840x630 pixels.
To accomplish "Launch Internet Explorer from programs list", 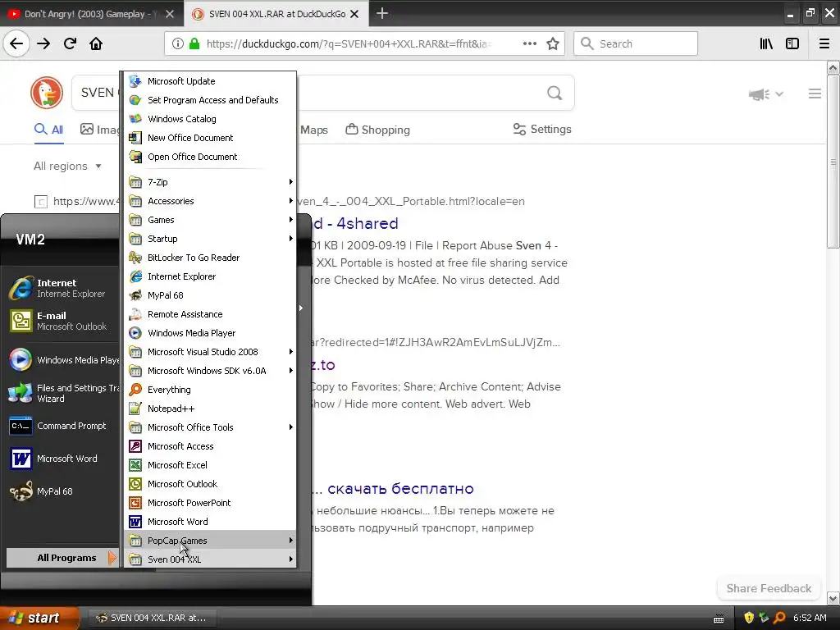I will [x=210, y=276].
